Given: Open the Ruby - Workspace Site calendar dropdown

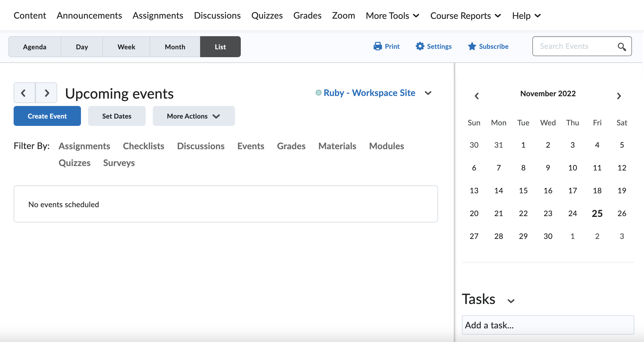Looking at the screenshot, I should (x=428, y=93).
